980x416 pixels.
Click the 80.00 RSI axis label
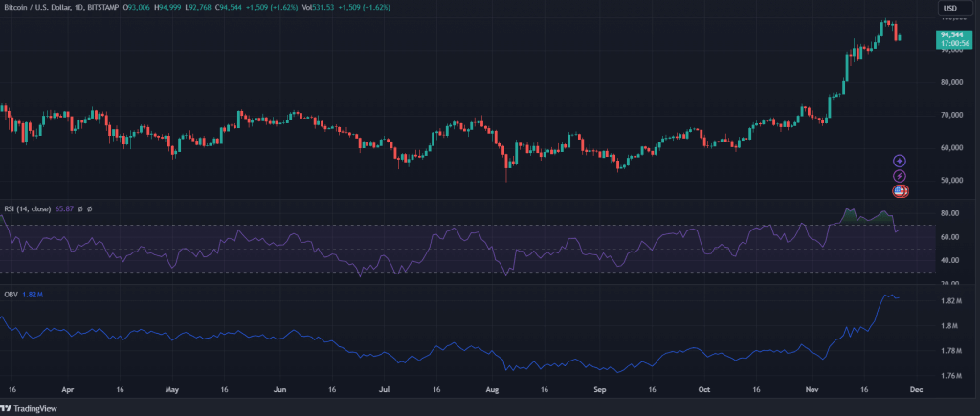click(x=949, y=213)
